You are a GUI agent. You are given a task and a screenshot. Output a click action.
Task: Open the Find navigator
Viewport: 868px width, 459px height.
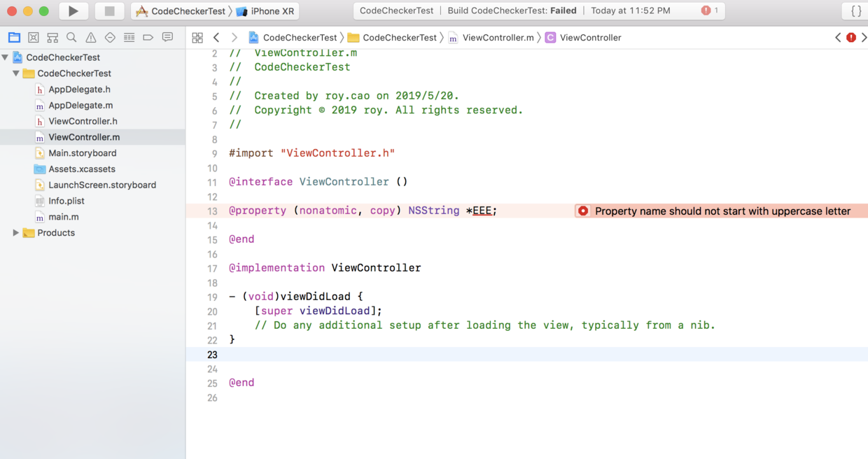[x=71, y=37]
